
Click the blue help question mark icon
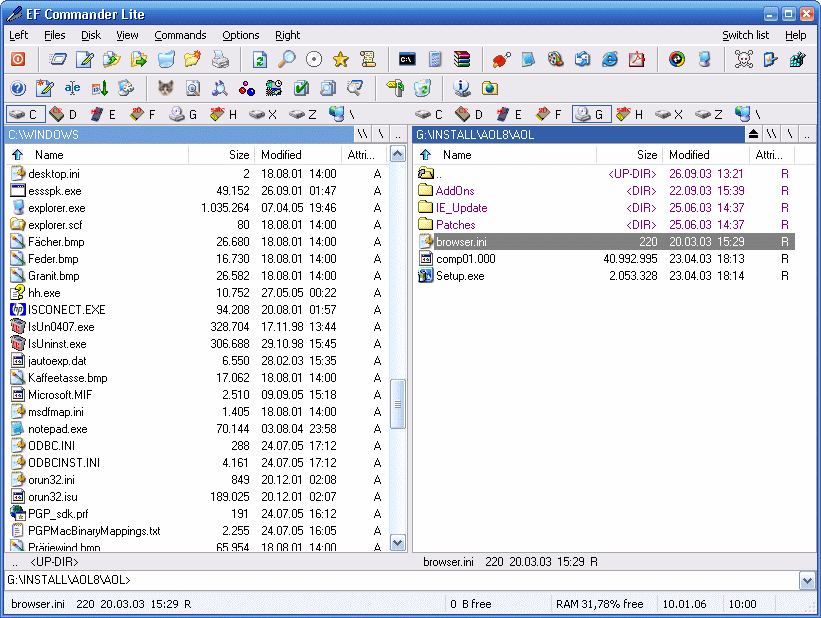(18, 88)
